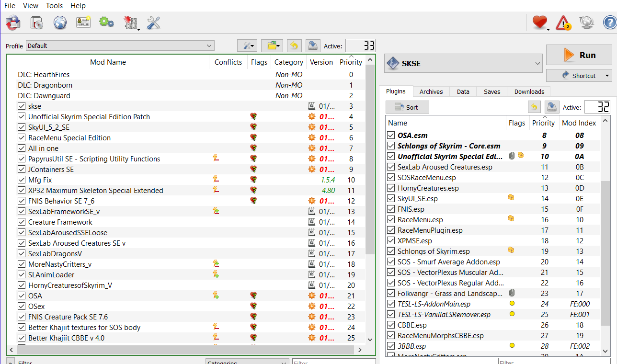Open the View menu

31,6
